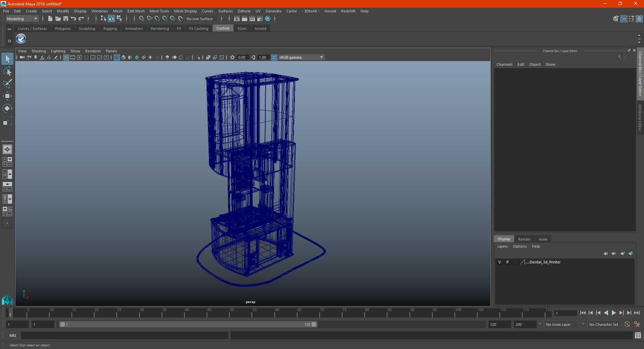
Task: Toggle wireframe display in viewport toolbar
Action: 117,57
